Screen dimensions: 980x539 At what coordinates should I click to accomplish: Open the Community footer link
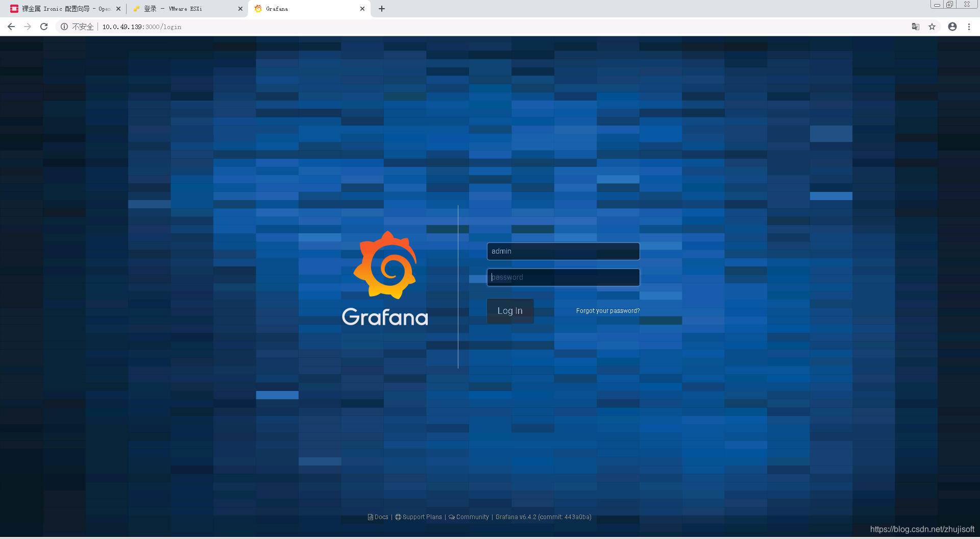tap(469, 517)
